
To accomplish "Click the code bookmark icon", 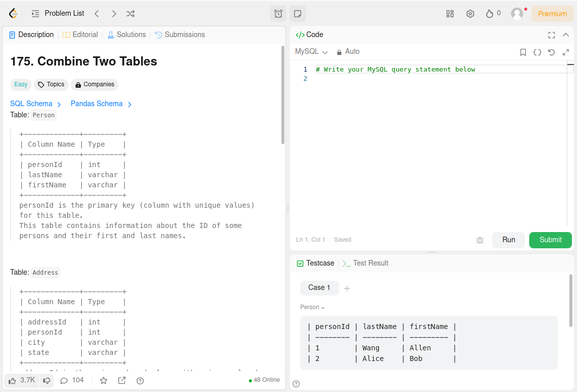I will tap(523, 52).
